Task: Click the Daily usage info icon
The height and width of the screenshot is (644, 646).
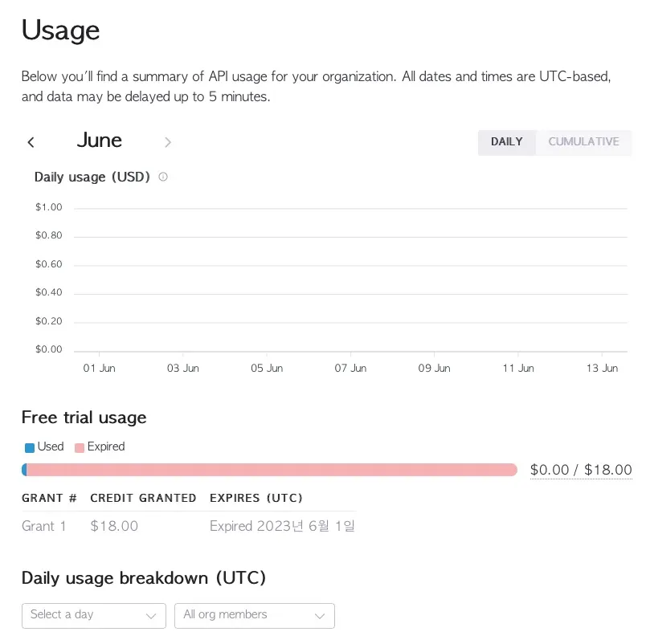Action: [163, 177]
